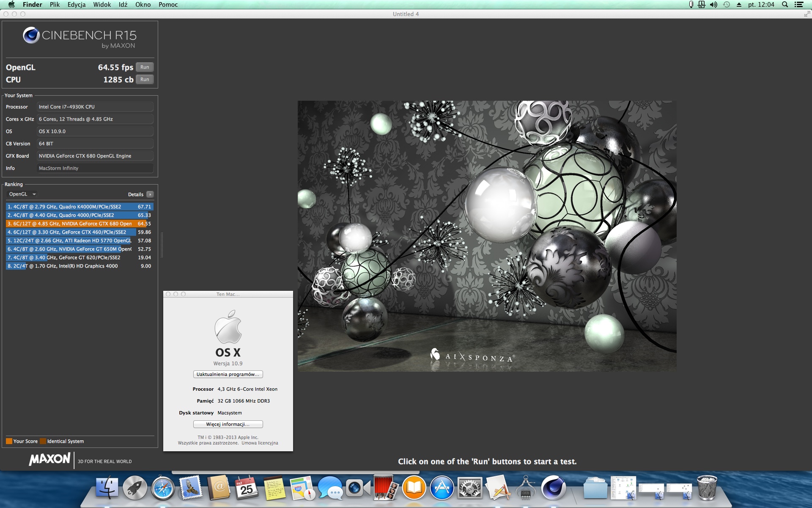
Task: Select ranking row 7 GeForce GT 620
Action: (x=80, y=257)
